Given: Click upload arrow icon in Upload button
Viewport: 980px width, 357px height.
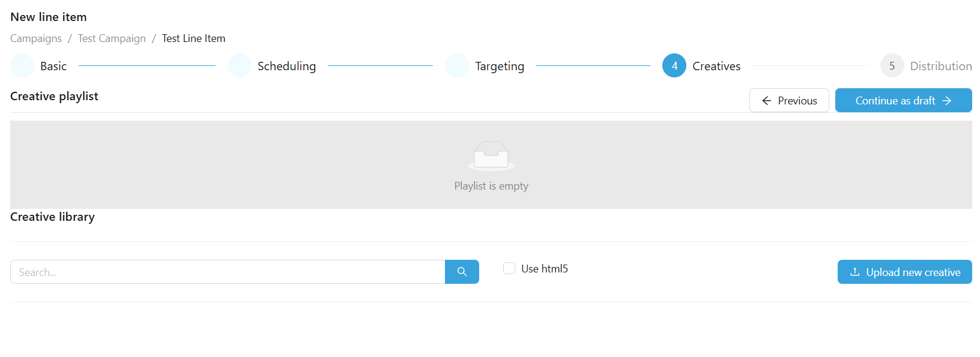Looking at the screenshot, I should click(x=854, y=272).
